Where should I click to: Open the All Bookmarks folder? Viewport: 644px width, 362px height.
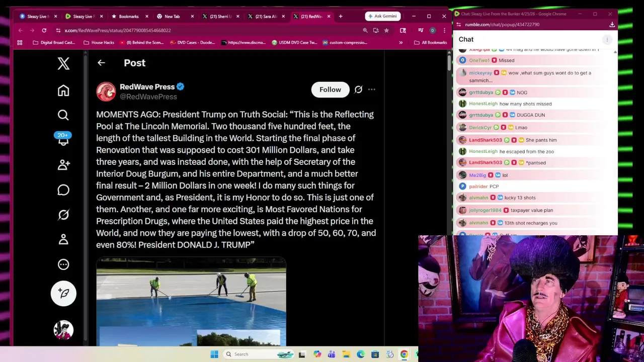coord(430,42)
